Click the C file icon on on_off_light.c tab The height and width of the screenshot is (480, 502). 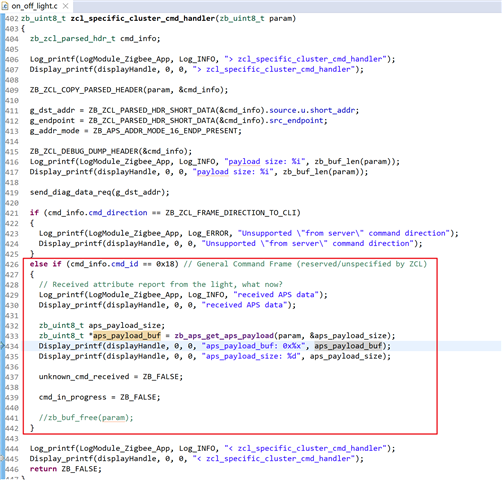(5, 6)
